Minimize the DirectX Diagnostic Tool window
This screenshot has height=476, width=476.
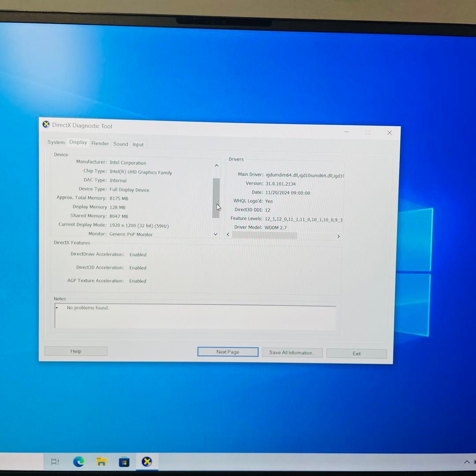(346, 132)
